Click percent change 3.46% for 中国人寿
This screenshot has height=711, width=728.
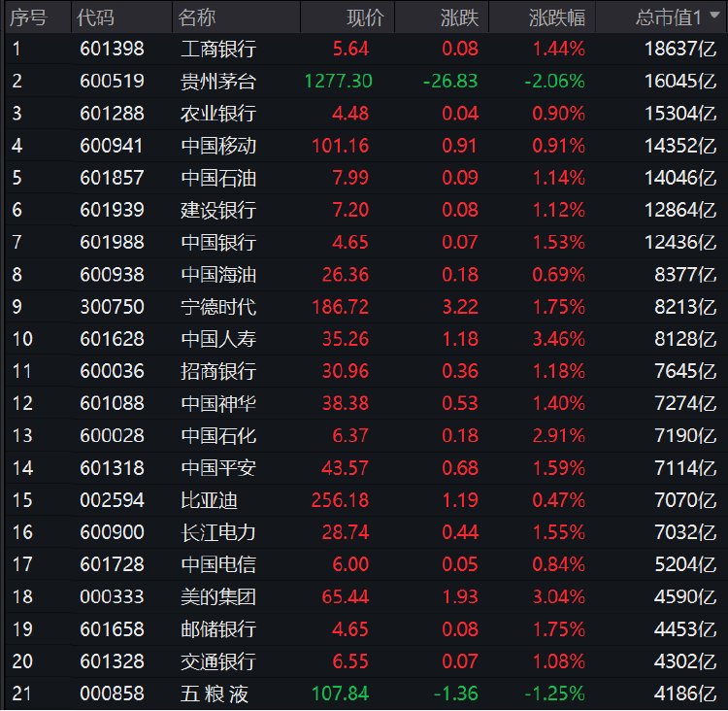point(558,339)
